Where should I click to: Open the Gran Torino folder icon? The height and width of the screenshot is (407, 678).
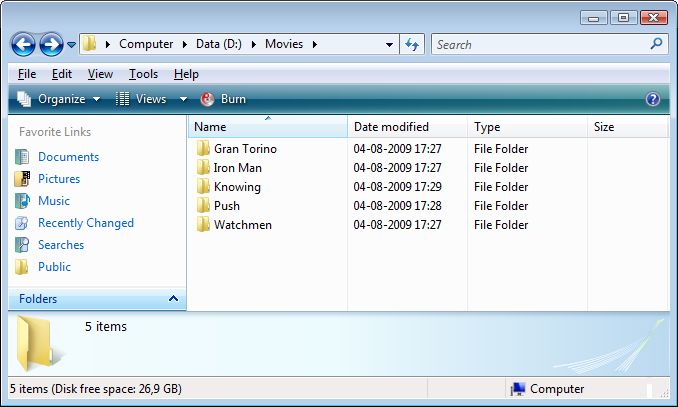pyautogui.click(x=202, y=149)
